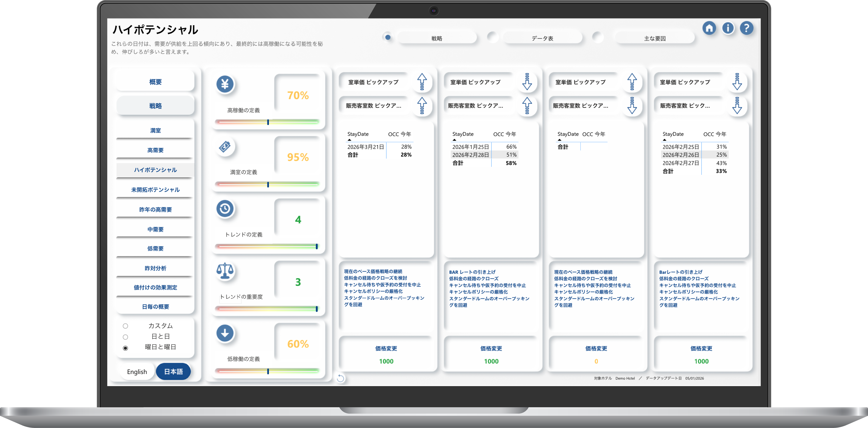Image resolution: width=868 pixels, height=428 pixels.
Task: Select the カスタム radio option
Action: pos(125,326)
